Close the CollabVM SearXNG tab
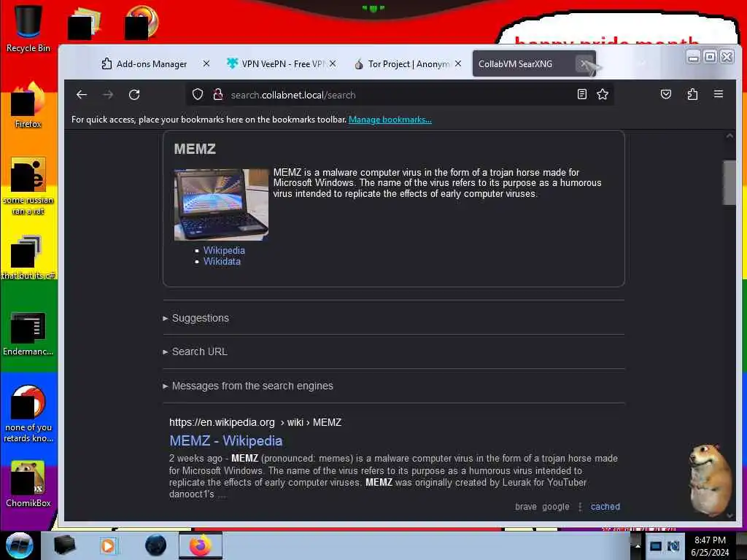The height and width of the screenshot is (560, 747). 584,63
